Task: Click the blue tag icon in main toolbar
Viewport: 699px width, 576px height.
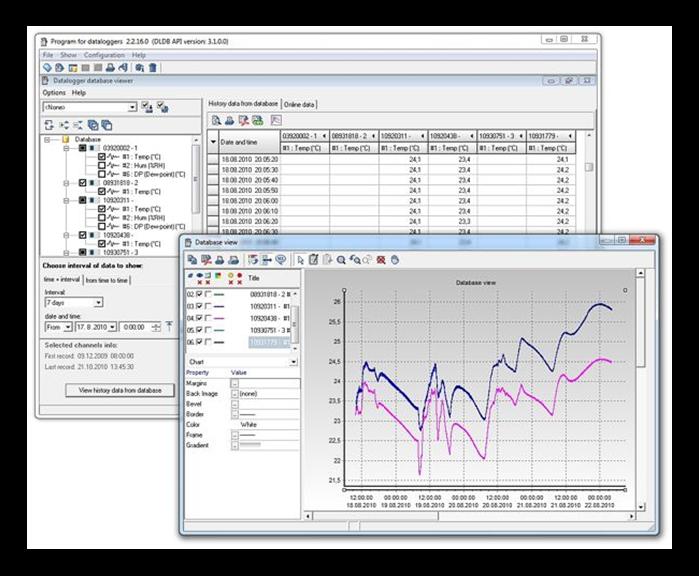Action: coord(47,68)
